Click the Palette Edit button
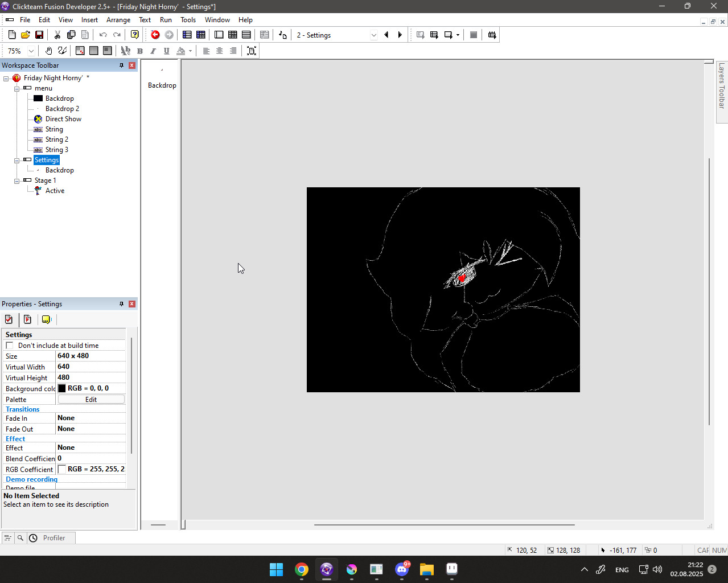 click(x=91, y=400)
